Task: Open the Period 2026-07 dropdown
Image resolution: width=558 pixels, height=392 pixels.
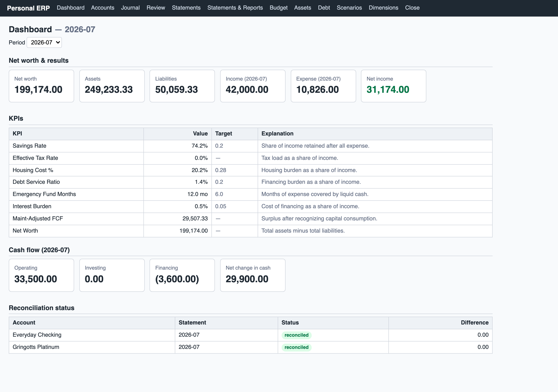Action: click(44, 42)
